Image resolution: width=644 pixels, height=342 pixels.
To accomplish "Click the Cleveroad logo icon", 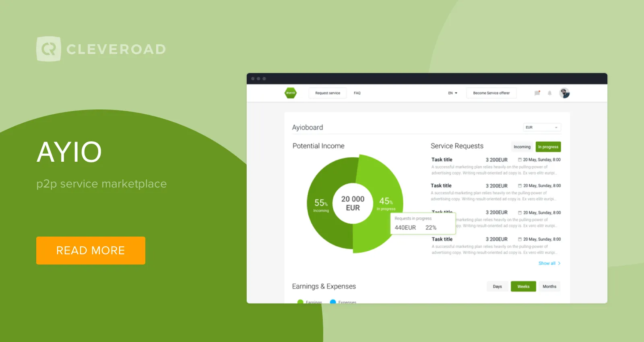I will coord(49,49).
